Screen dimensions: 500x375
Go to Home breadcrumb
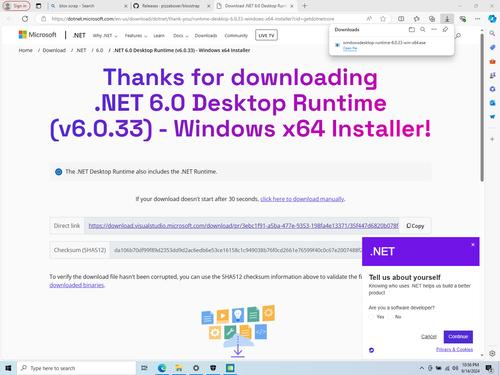pos(26,50)
